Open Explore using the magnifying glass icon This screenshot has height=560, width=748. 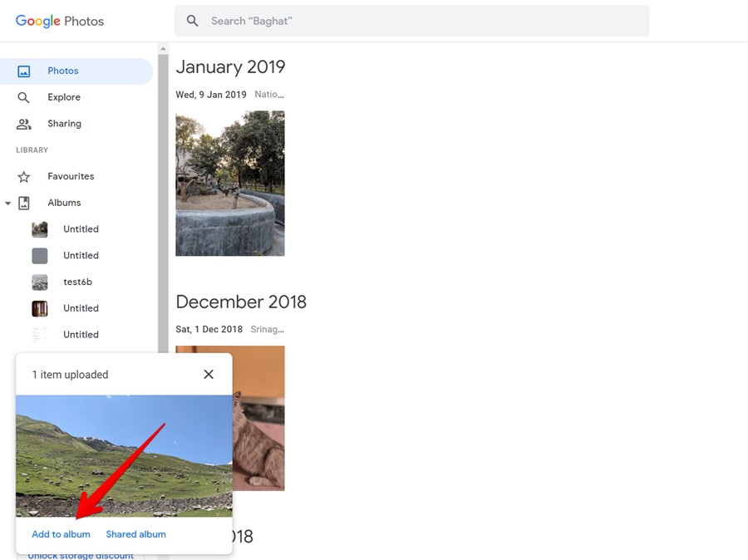(22, 97)
